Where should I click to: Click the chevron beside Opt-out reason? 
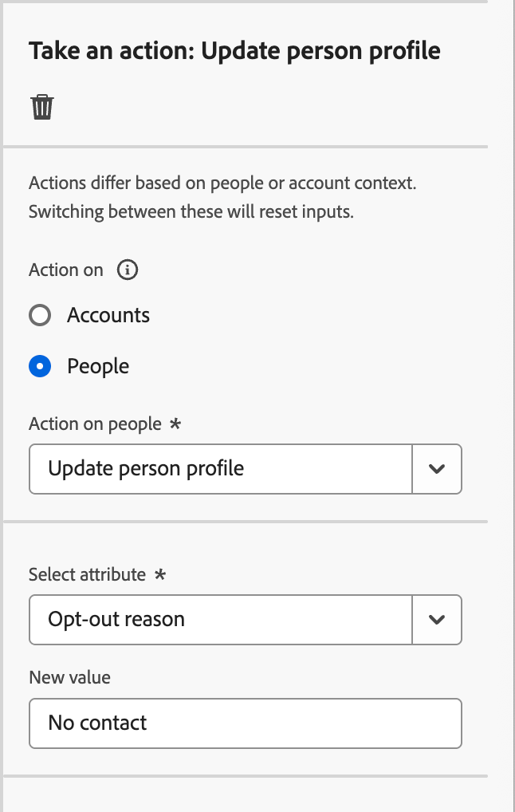[x=437, y=620]
